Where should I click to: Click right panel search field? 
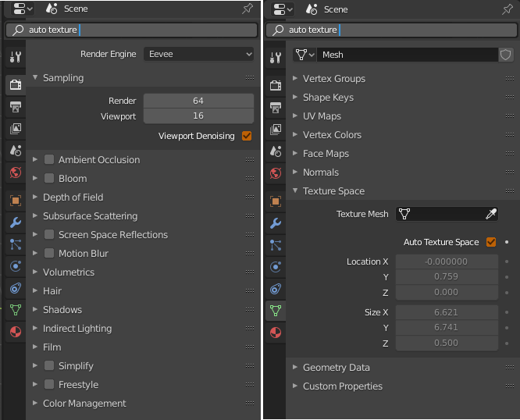click(x=392, y=30)
